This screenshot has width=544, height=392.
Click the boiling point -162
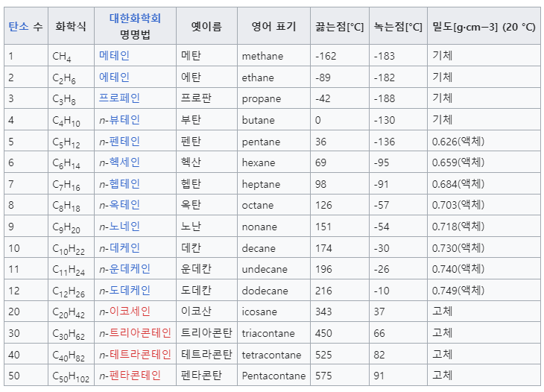pos(326,56)
